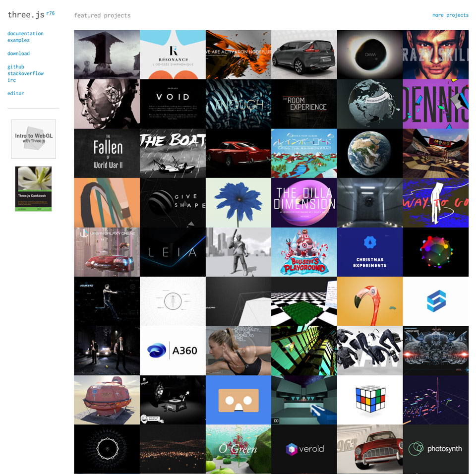Open the Way To Go project
This screenshot has height=474, width=476.
coord(436,203)
